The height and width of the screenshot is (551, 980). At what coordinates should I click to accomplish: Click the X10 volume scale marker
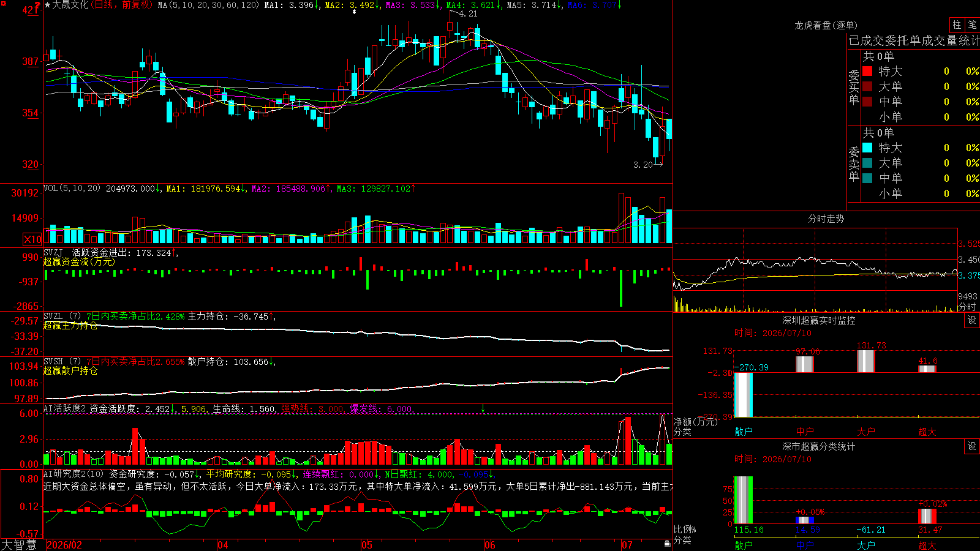32,239
